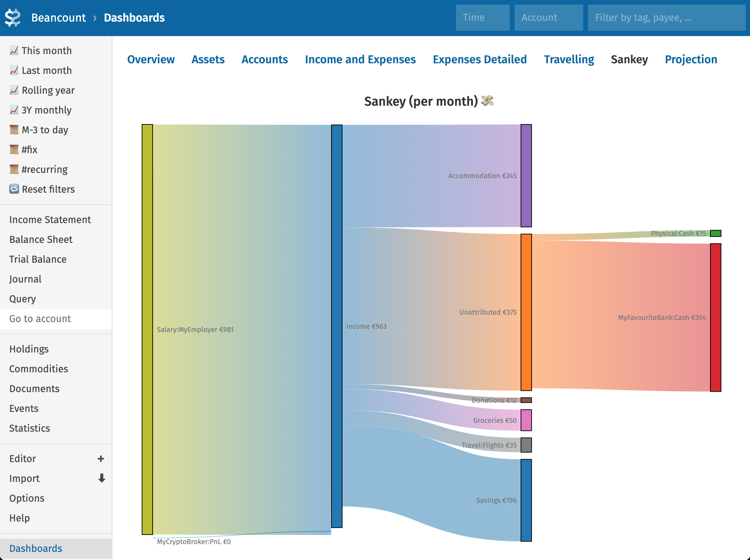Open the M-3 to day journal link

[45, 130]
